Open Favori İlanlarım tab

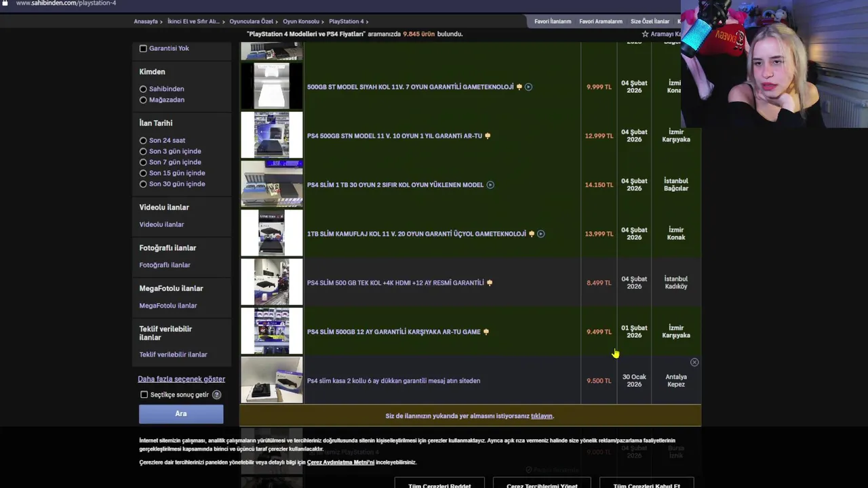coord(553,22)
